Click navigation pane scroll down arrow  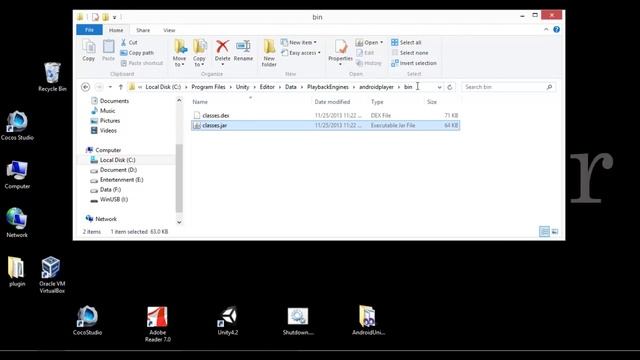tap(179, 222)
